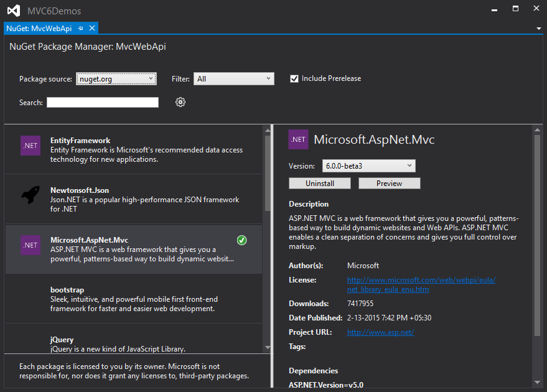547x392 pixels.
Task: Select the Newtonsoft.Json package
Action: point(134,199)
